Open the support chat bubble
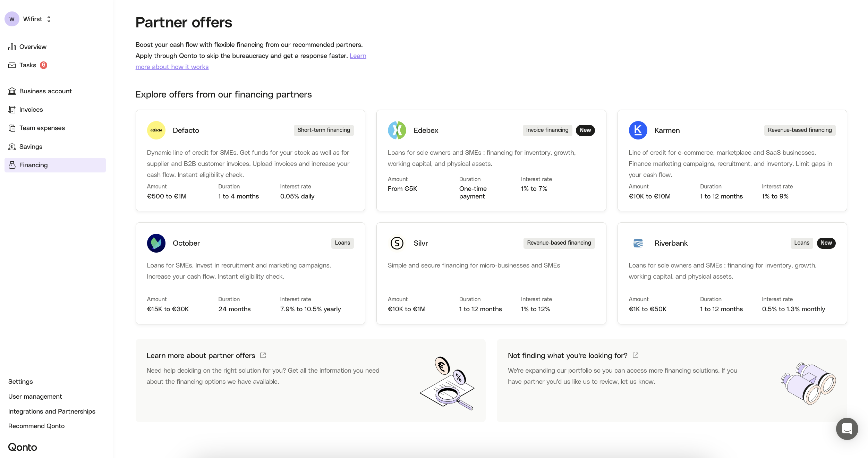This screenshot has width=868, height=458. coord(847,429)
